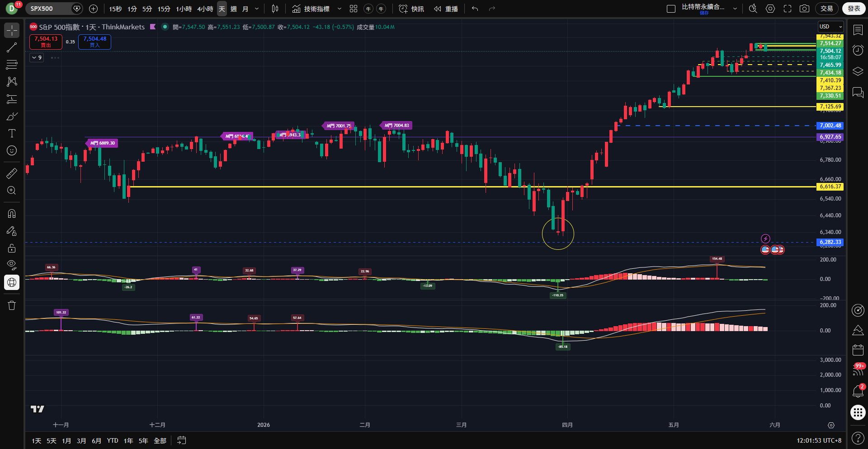Toggle stay in drawing mode
868x449 pixels.
(x=12, y=231)
